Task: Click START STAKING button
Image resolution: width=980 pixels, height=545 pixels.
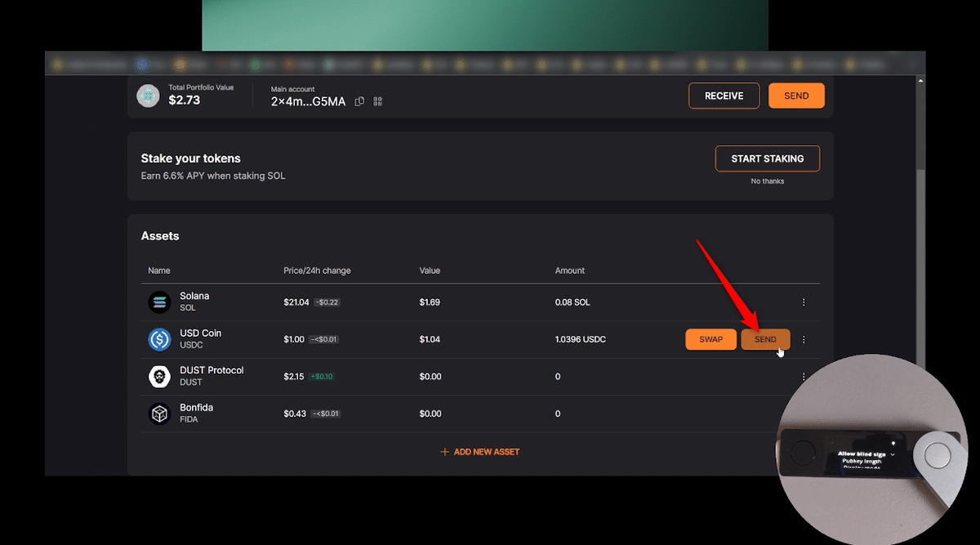Action: [x=768, y=159]
